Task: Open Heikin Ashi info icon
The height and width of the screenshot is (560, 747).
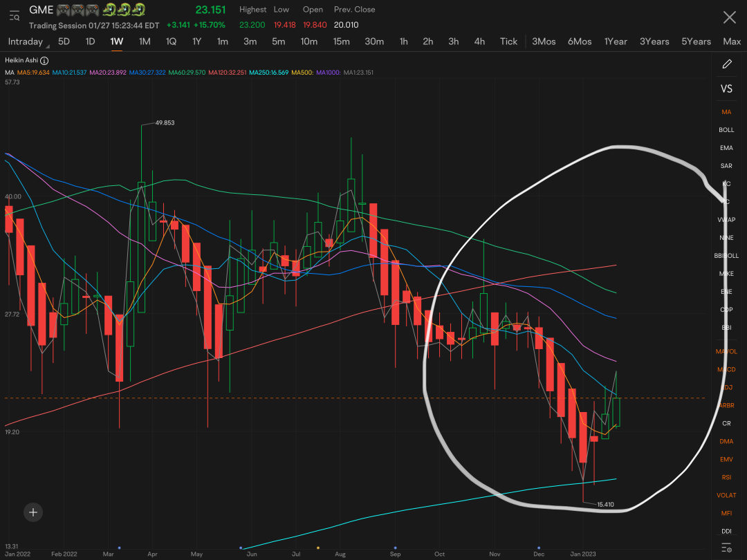Action: [x=44, y=60]
